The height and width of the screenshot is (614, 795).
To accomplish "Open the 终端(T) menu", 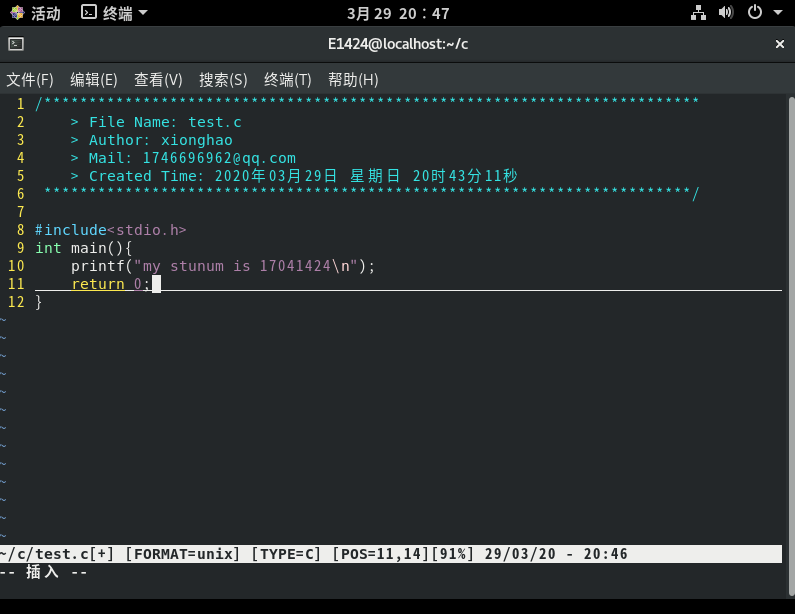I will (287, 80).
